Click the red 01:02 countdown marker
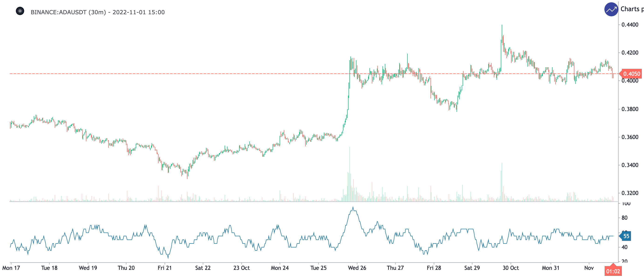The image size is (644, 278). (613, 271)
